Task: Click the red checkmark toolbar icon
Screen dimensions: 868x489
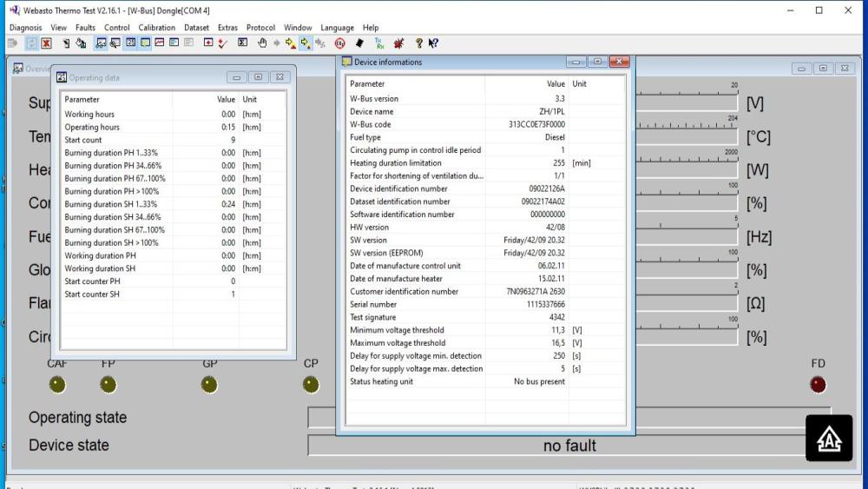Action: point(222,43)
